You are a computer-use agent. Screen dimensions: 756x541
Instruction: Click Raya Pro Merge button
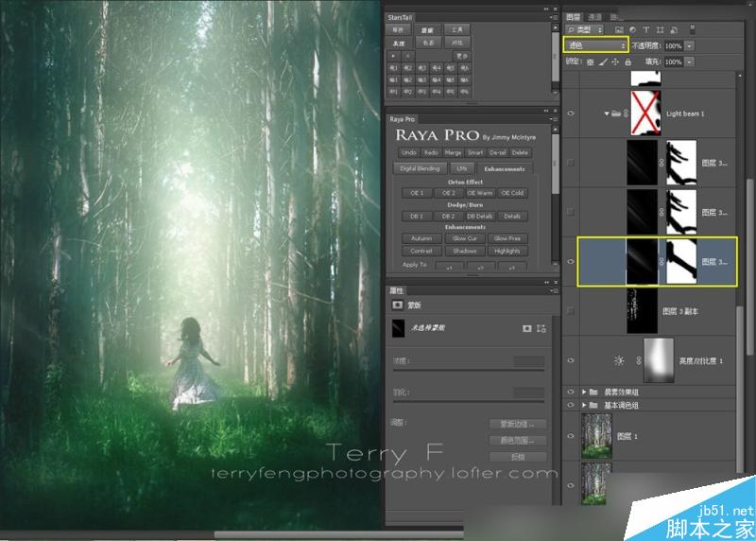453,152
